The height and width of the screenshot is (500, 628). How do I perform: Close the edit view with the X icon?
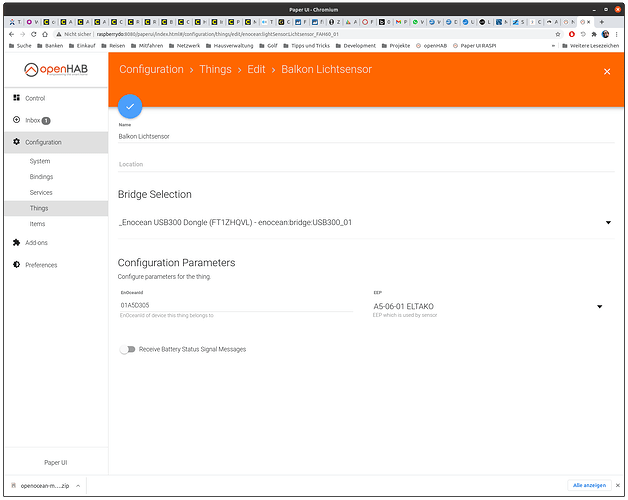click(606, 71)
